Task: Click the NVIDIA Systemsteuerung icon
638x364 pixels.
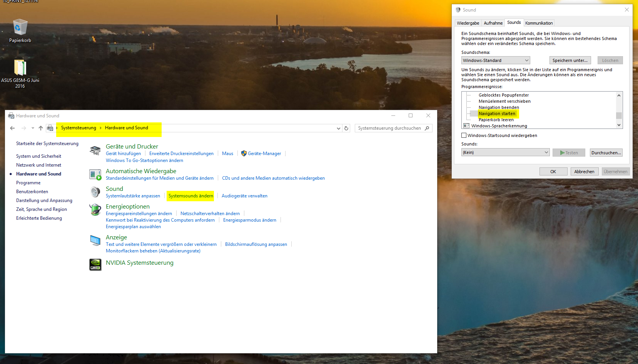Action: click(x=95, y=265)
